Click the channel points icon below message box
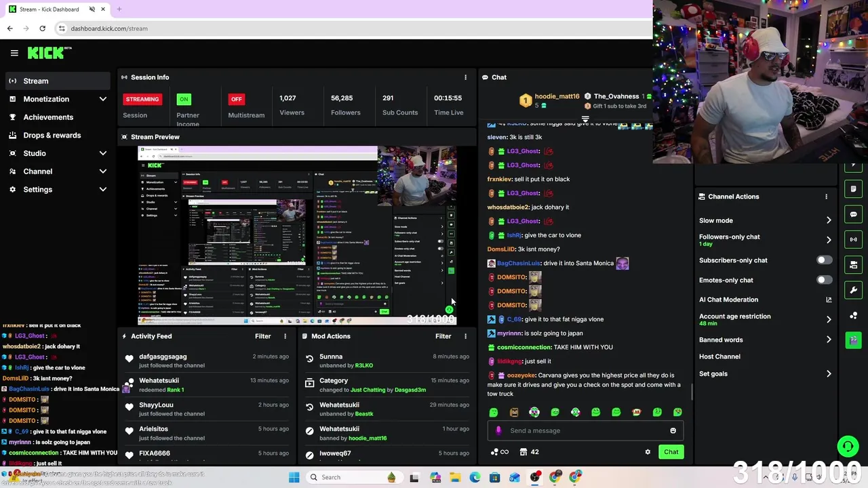The image size is (868, 488). (499, 452)
